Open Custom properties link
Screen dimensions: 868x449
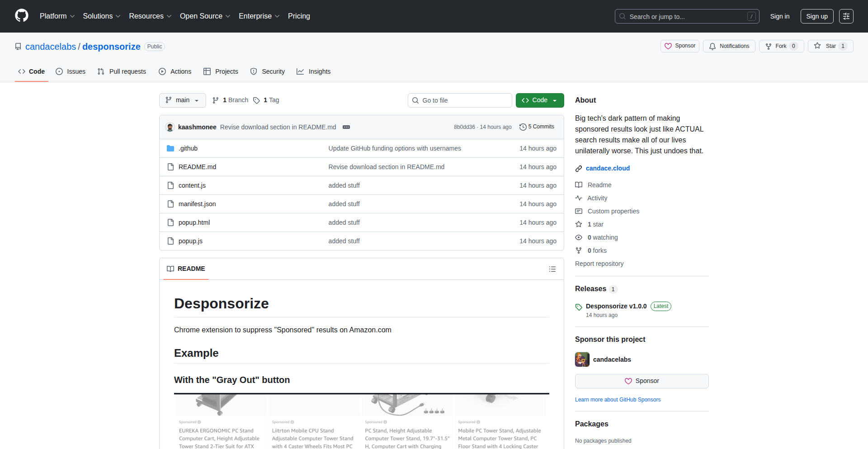tap(607, 211)
